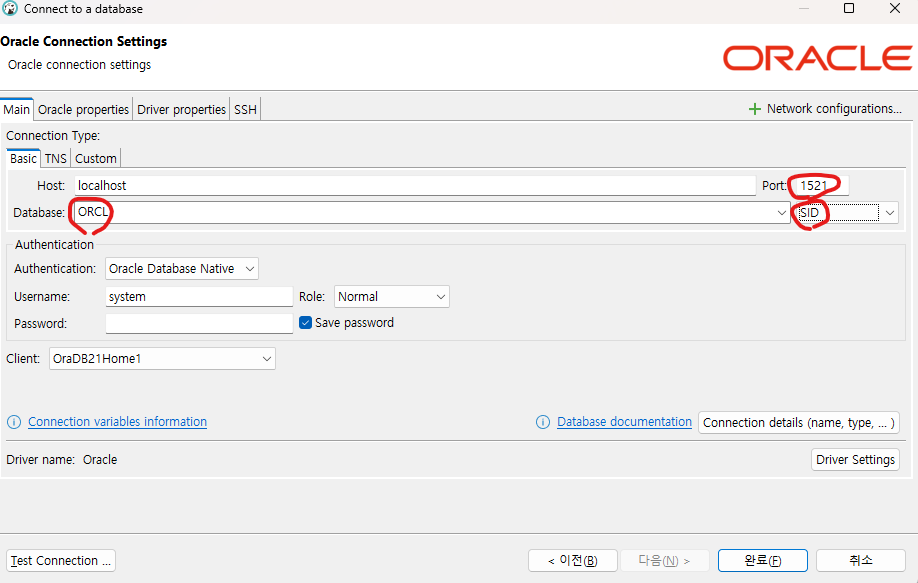This screenshot has height=583, width=918.
Task: Select the TNS connection type tab
Action: point(56,159)
